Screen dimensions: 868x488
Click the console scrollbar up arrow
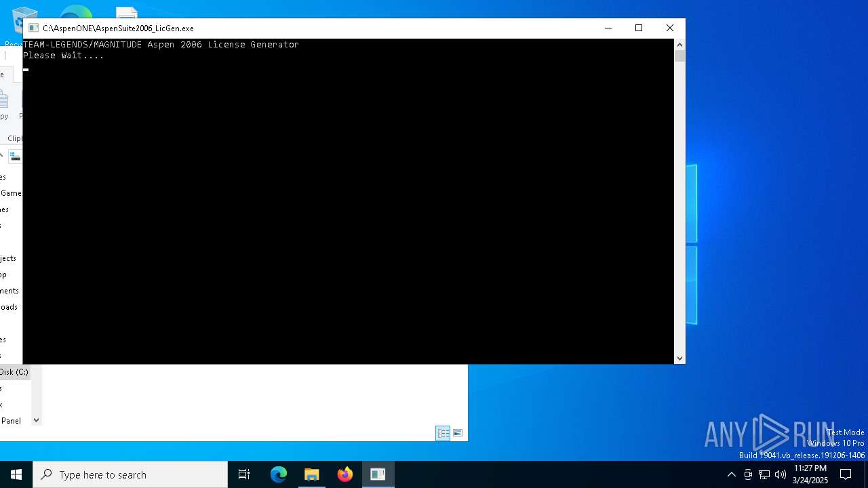pyautogui.click(x=679, y=45)
